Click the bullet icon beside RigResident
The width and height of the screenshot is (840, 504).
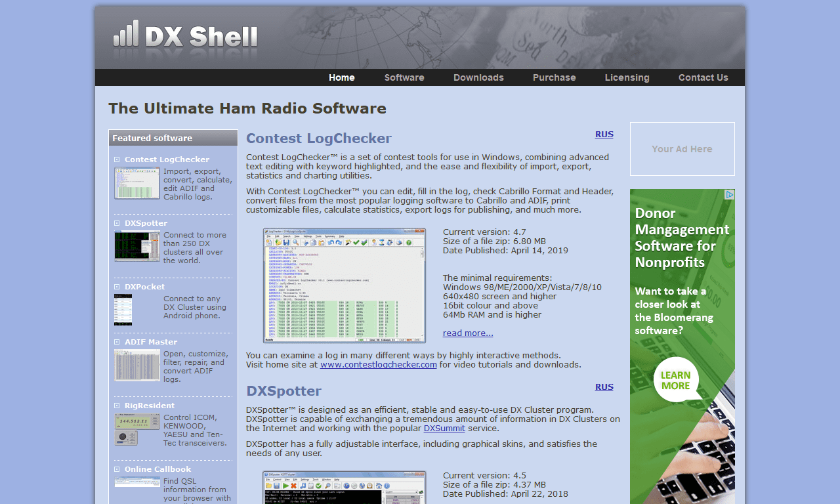pos(117,406)
